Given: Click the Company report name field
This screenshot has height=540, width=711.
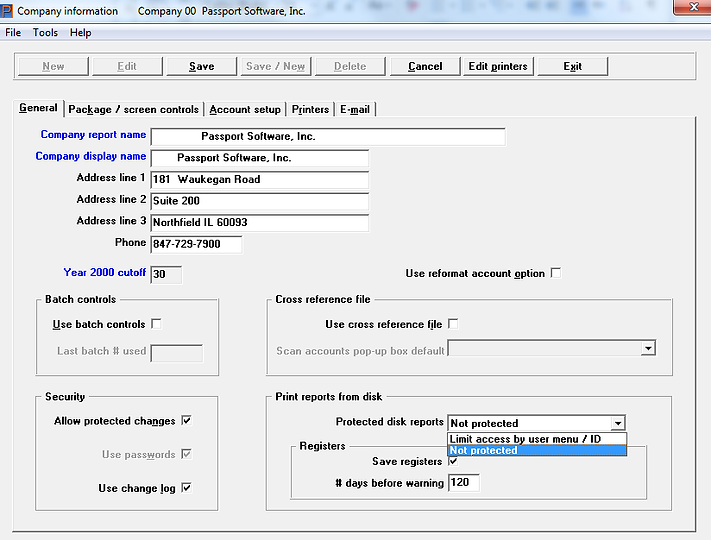Looking at the screenshot, I should pyautogui.click(x=328, y=136).
